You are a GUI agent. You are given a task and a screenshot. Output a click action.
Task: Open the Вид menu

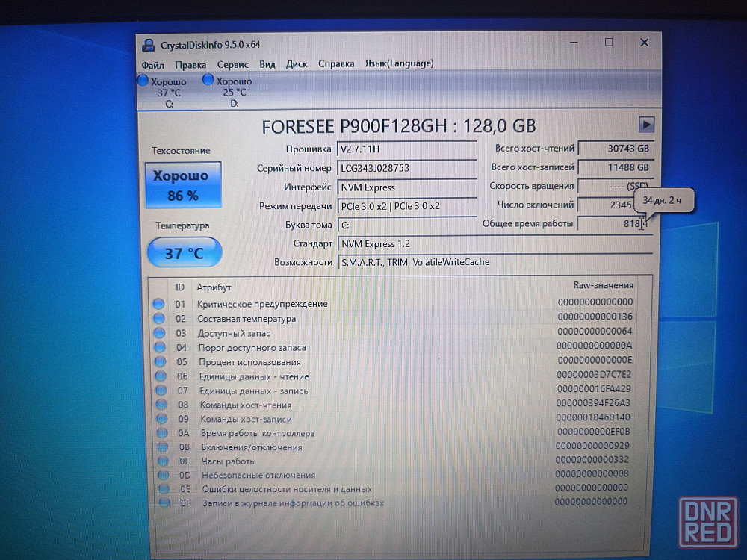point(267,63)
